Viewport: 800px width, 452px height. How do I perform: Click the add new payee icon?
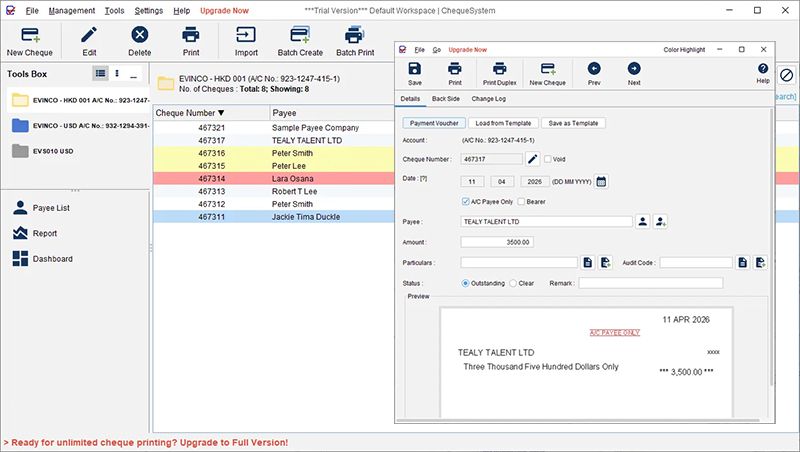pyautogui.click(x=660, y=221)
